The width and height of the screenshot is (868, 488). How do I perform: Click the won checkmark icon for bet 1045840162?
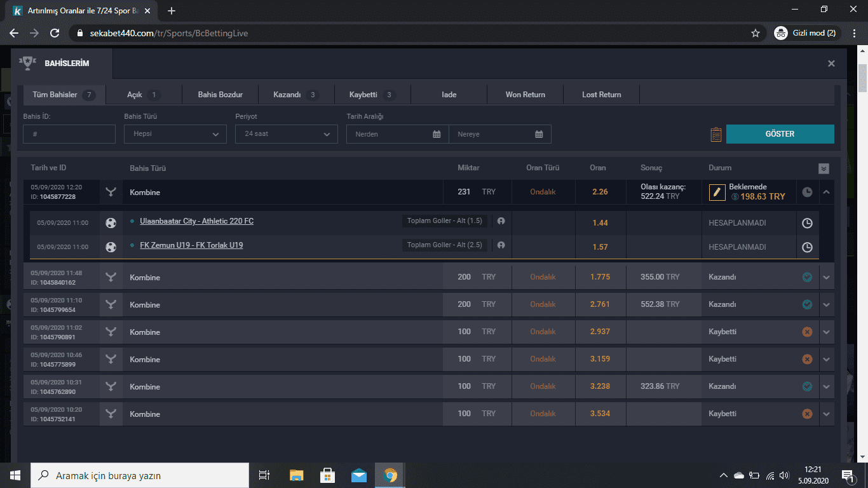coord(807,277)
